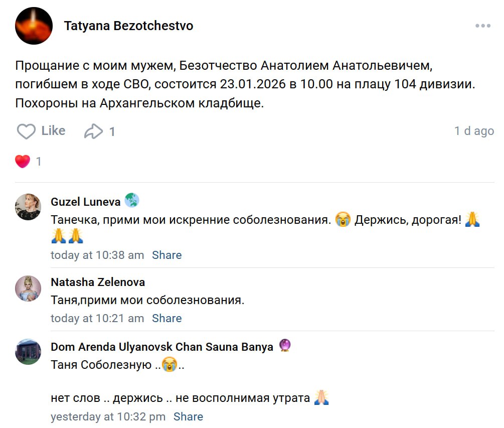This screenshot has width=504, height=428.
Task: Click the globe badge beside Guzel Luneva
Action: pos(132,201)
